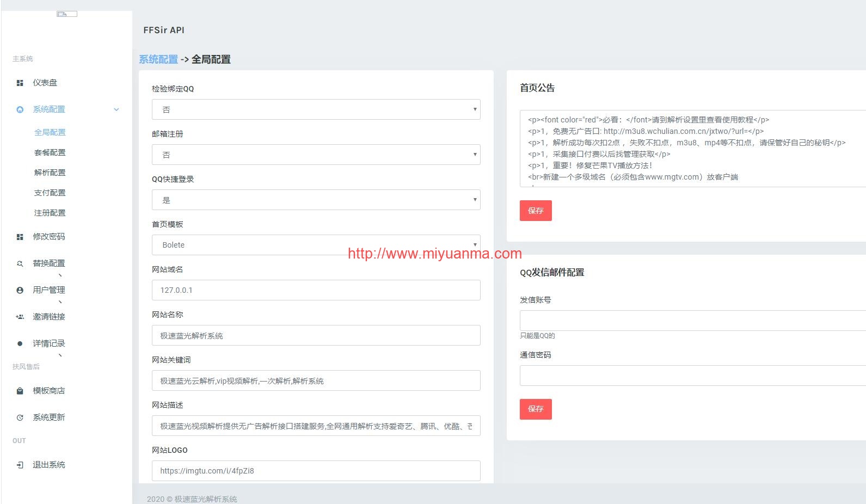Open the 首页模板 Bolete dropdown
Image resolution: width=866 pixels, height=504 pixels.
click(316, 245)
